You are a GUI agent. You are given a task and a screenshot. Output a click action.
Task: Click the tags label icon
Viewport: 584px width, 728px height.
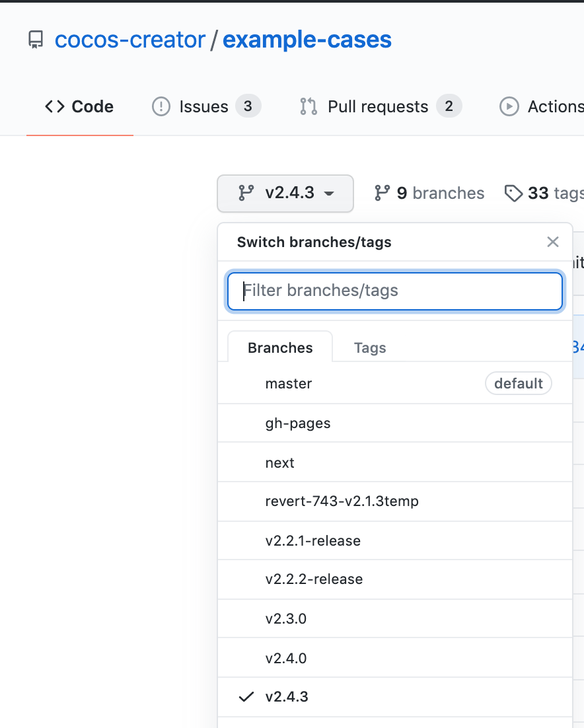coord(513,193)
